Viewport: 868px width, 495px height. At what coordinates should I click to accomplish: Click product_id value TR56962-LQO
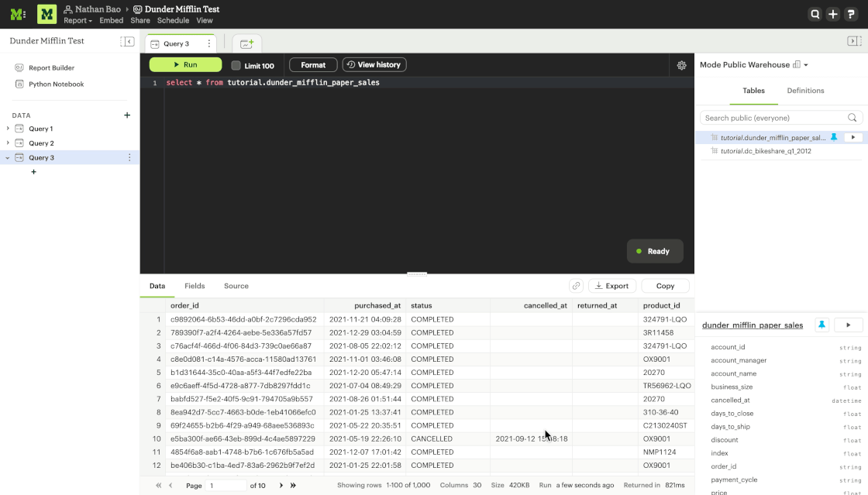pyautogui.click(x=667, y=386)
